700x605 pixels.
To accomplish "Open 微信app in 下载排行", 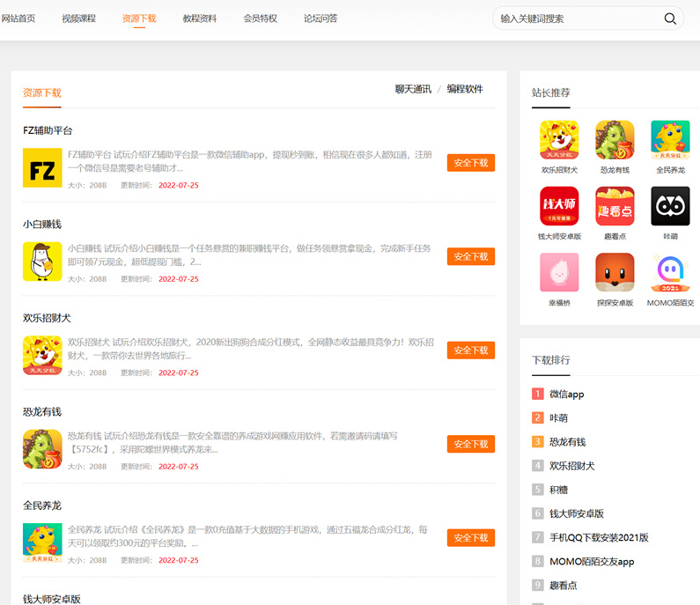I will [x=566, y=394].
